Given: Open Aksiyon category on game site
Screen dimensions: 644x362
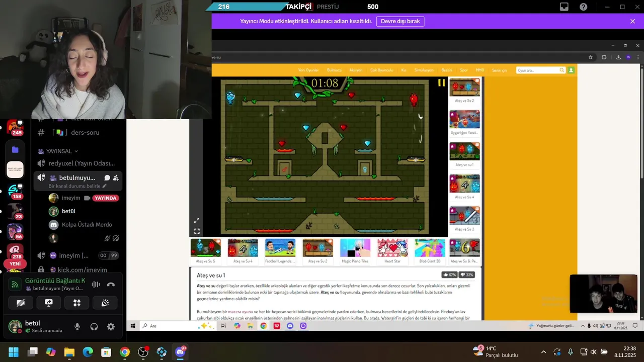Looking at the screenshot, I should pos(356,70).
